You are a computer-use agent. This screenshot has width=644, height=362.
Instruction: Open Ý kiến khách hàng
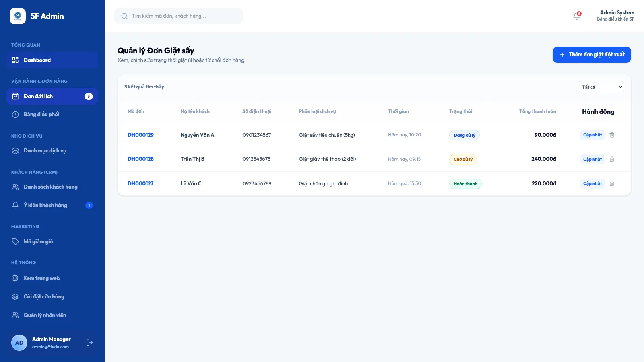pyautogui.click(x=52, y=205)
